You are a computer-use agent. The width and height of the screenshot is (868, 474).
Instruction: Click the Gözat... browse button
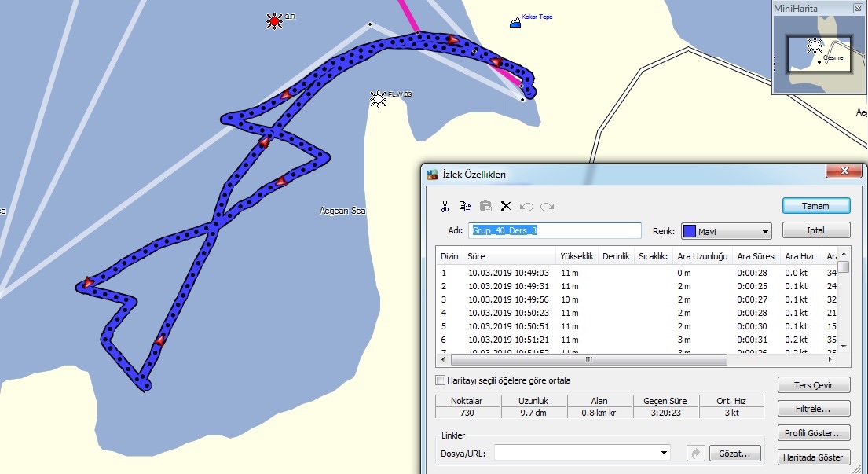734,454
